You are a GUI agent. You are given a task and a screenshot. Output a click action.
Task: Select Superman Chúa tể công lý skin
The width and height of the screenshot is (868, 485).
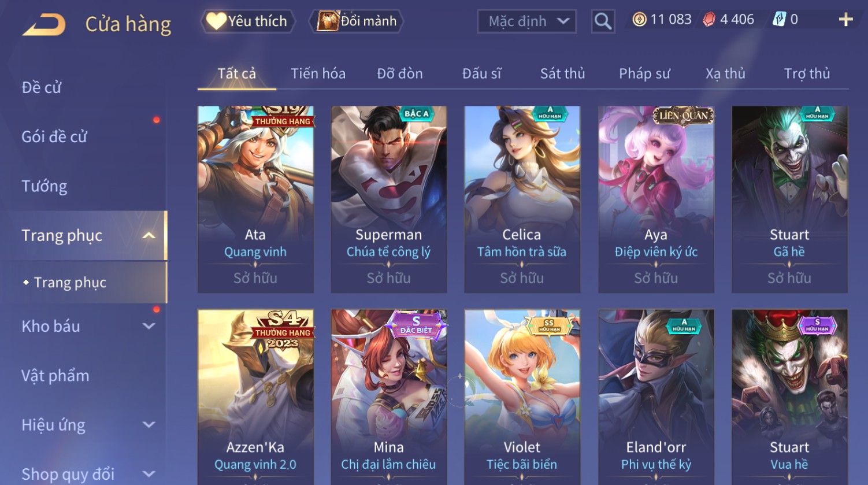388,199
